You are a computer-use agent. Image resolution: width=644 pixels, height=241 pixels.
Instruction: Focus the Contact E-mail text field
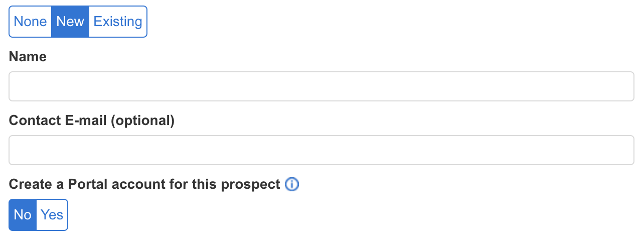[x=321, y=150]
